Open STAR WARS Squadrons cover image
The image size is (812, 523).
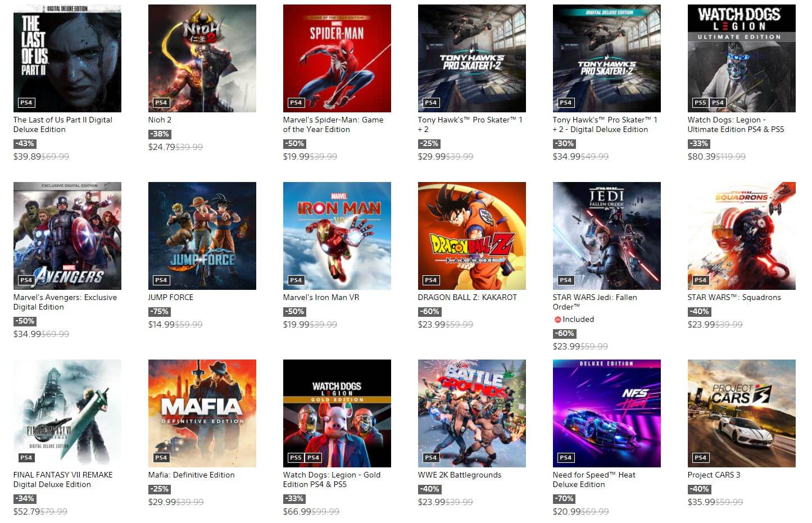point(742,236)
